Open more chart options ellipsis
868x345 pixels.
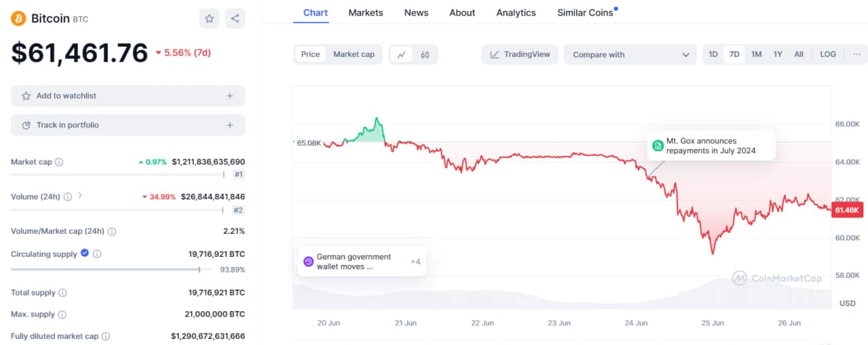[857, 54]
